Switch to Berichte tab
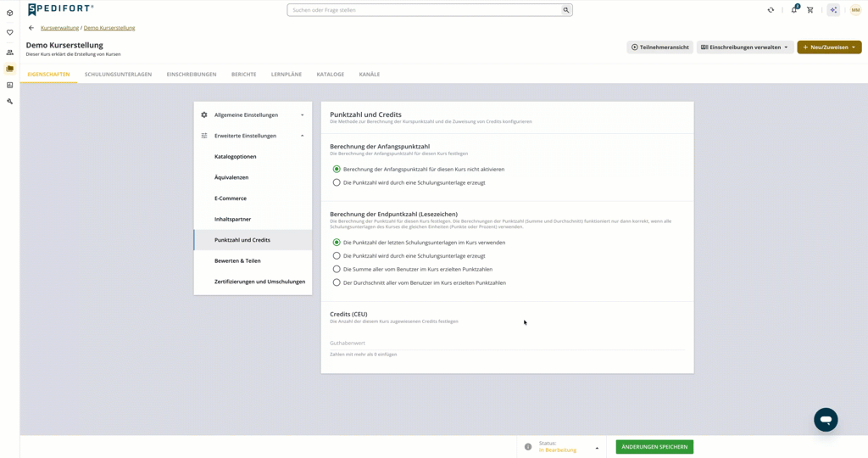 click(243, 74)
